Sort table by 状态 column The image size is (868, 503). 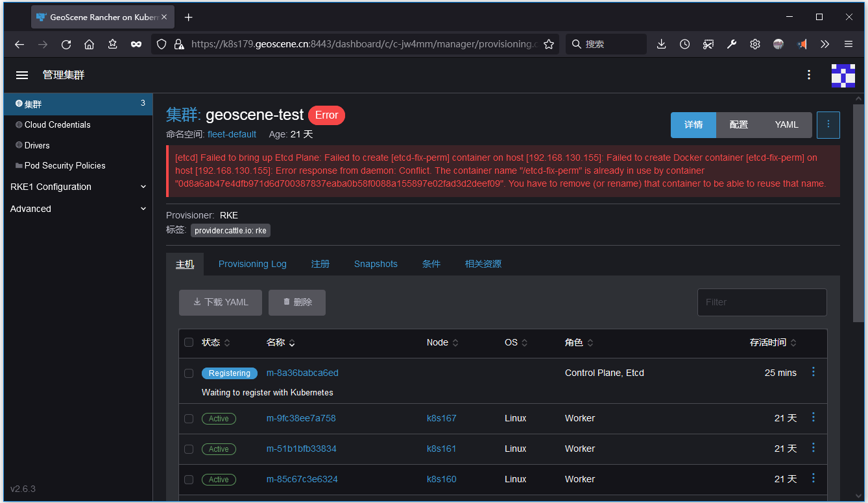click(x=216, y=342)
